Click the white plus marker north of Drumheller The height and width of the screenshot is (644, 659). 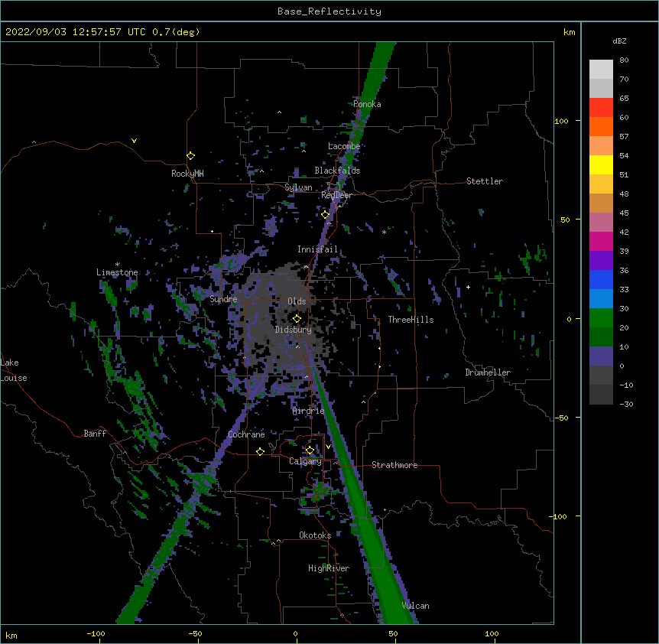pyautogui.click(x=468, y=287)
